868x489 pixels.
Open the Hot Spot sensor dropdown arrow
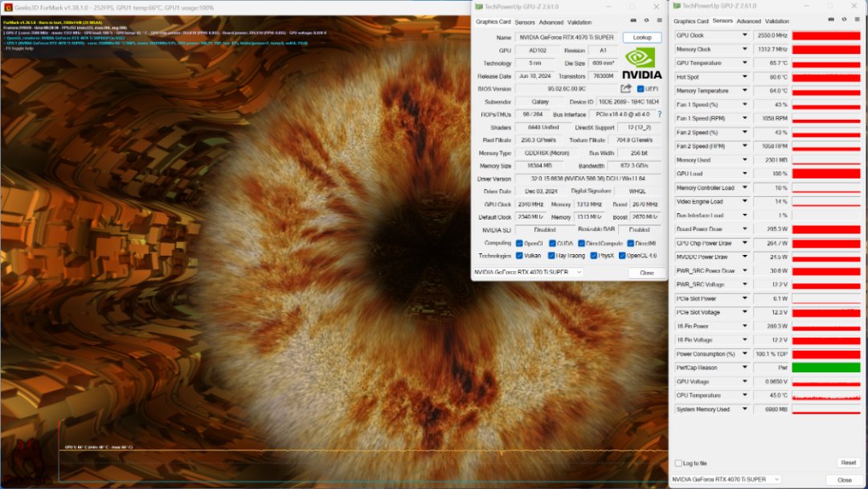pos(744,77)
